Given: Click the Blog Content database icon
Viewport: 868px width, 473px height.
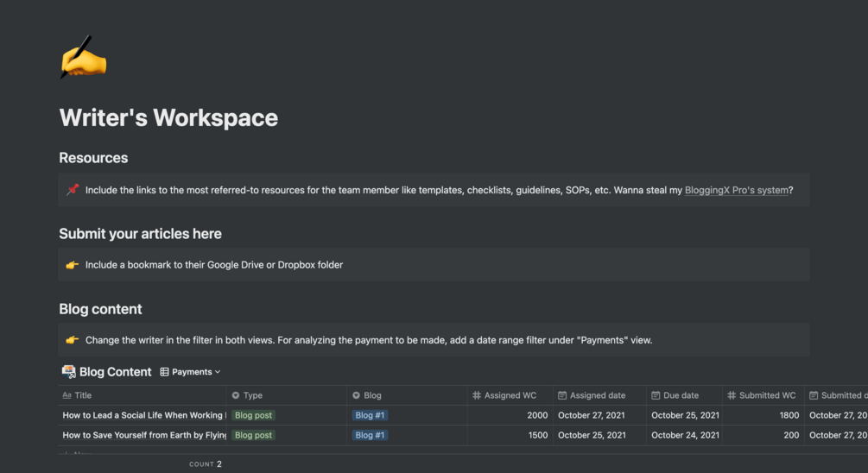Looking at the screenshot, I should (x=68, y=372).
